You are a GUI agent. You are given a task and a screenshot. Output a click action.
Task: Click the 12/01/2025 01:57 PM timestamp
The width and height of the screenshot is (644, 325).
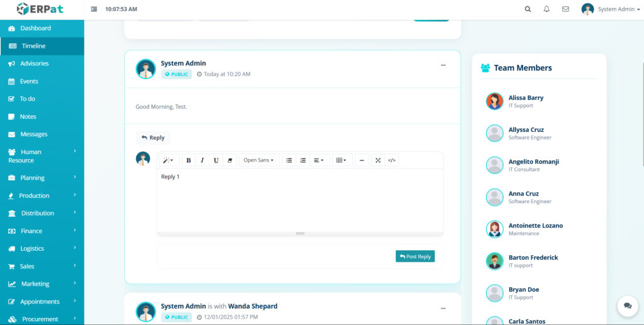[x=228, y=317]
